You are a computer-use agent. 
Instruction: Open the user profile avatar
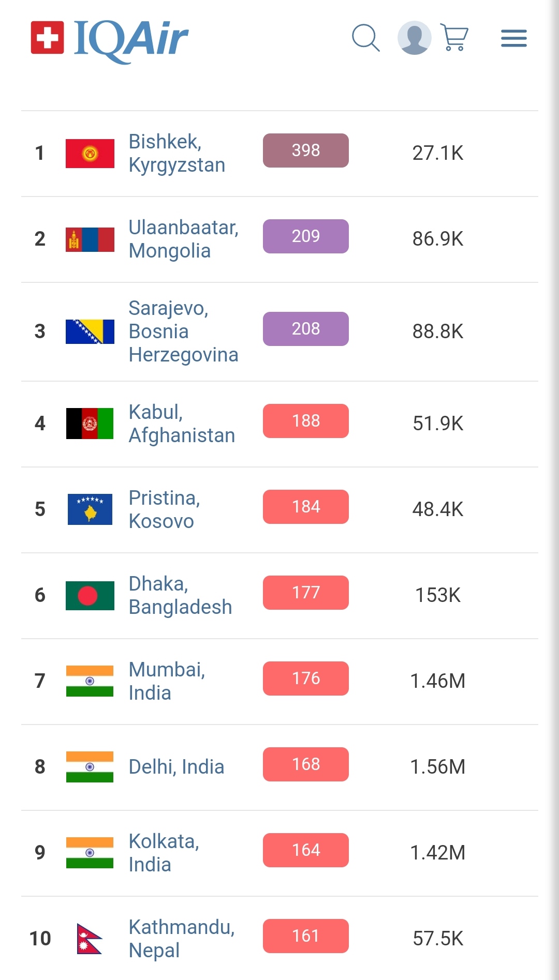[414, 38]
